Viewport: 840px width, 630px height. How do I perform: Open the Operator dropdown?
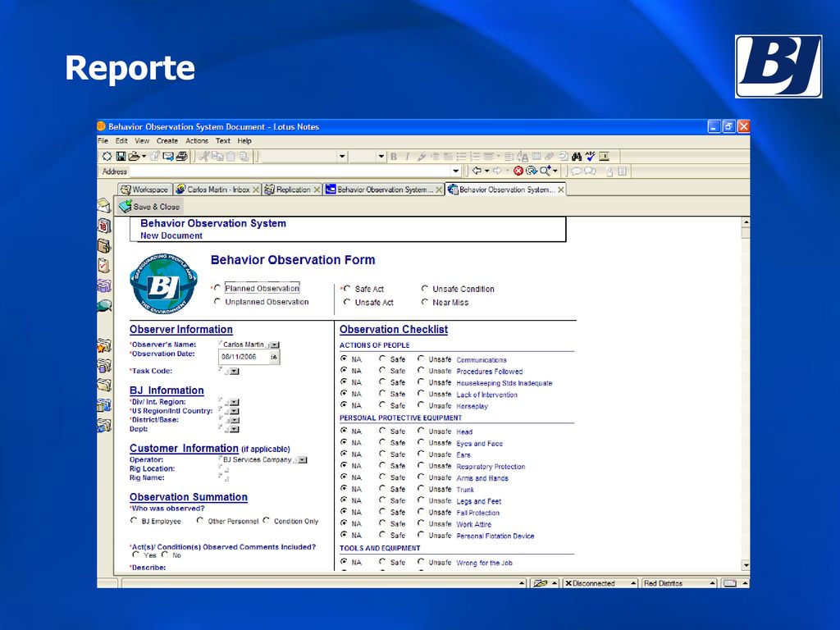pyautogui.click(x=303, y=460)
